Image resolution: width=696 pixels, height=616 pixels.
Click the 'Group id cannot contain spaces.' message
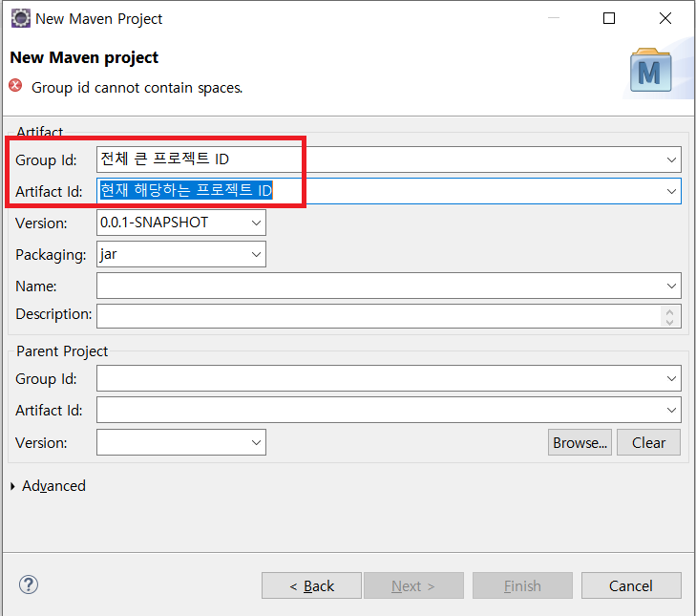click(137, 88)
